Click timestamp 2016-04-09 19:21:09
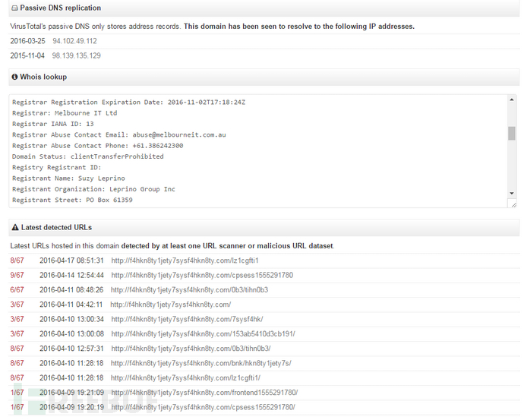This screenshot has height=420, width=524. click(71, 393)
